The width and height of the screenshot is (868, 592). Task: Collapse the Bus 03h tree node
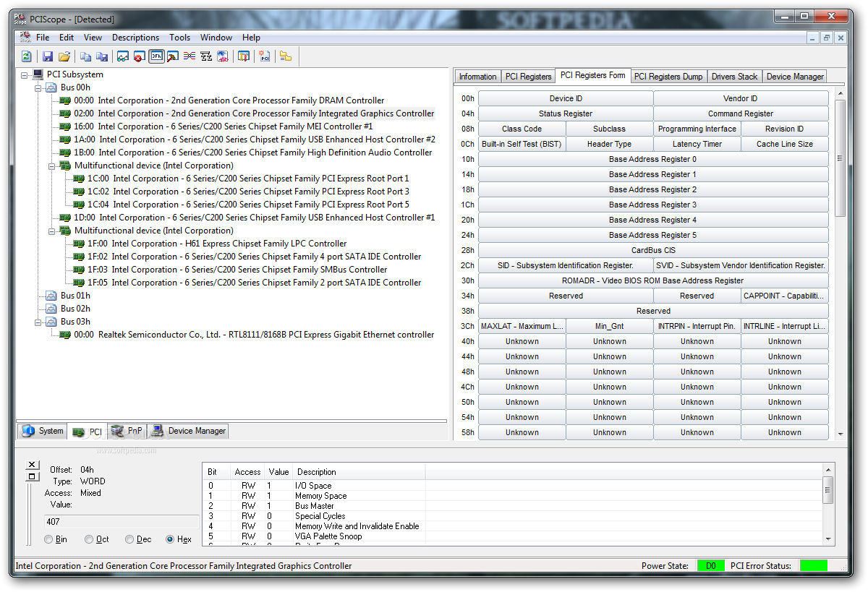pos(38,322)
